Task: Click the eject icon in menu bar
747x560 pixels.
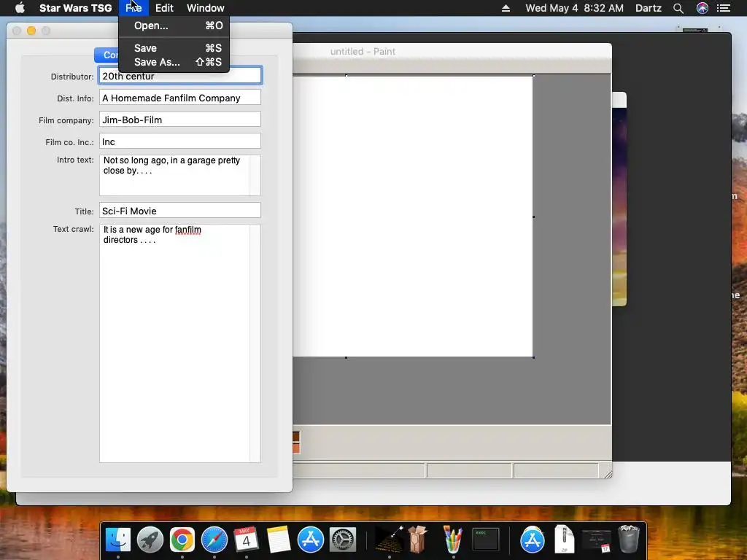Action: tap(506, 8)
